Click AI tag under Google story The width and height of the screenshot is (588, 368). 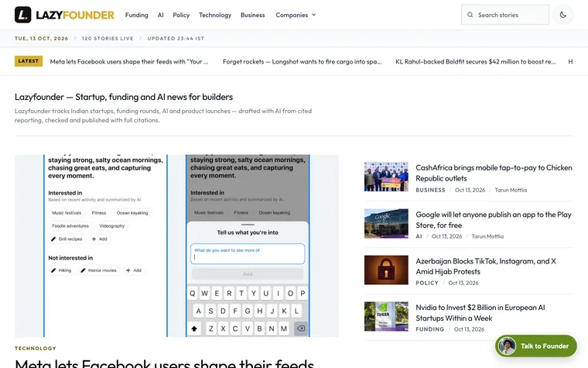tap(419, 236)
